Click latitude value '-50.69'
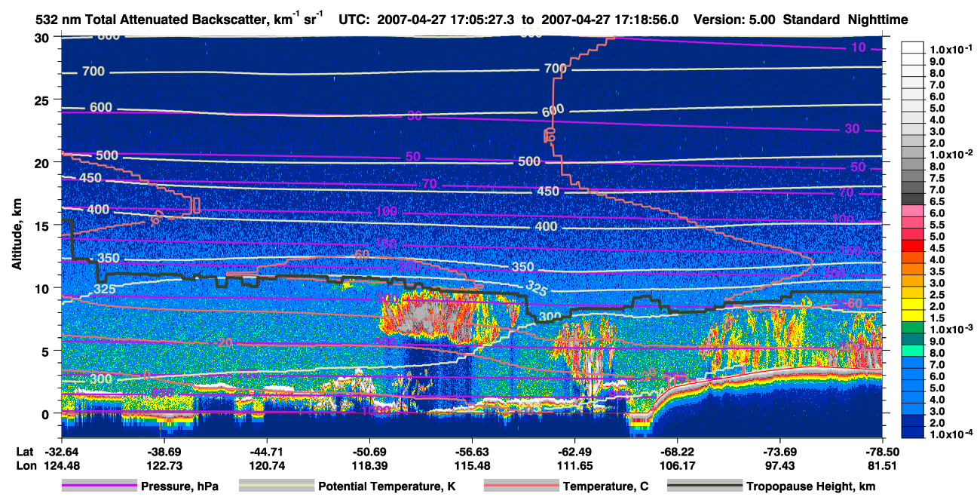Screen dimensions: 980x503 tap(369, 451)
